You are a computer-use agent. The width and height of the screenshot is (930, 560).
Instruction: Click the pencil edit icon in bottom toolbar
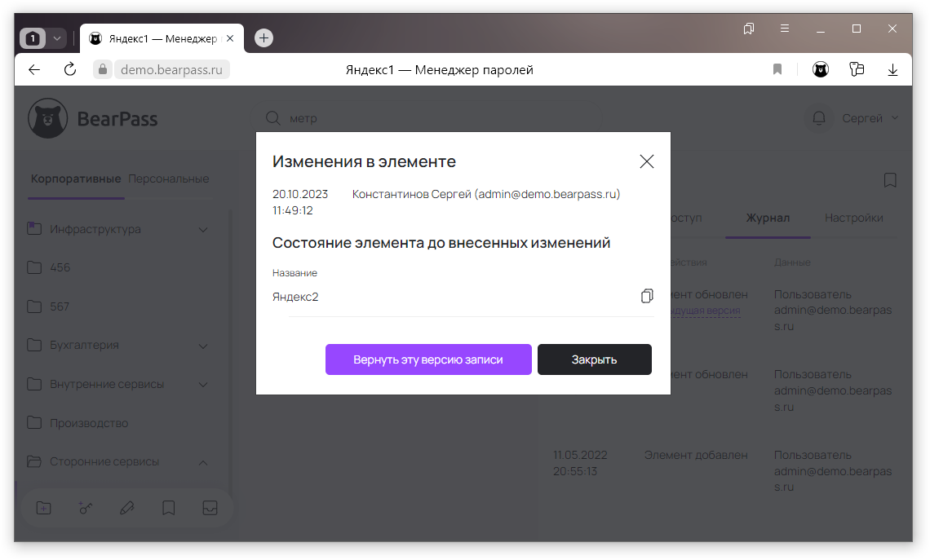(126, 508)
